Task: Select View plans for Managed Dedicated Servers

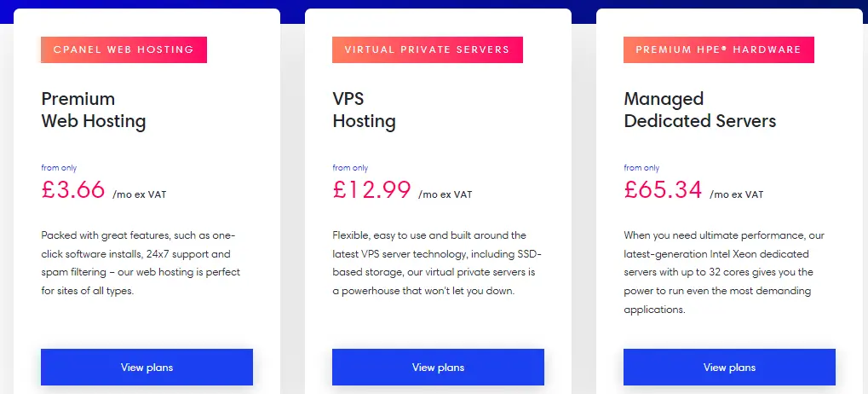Action: tap(729, 367)
